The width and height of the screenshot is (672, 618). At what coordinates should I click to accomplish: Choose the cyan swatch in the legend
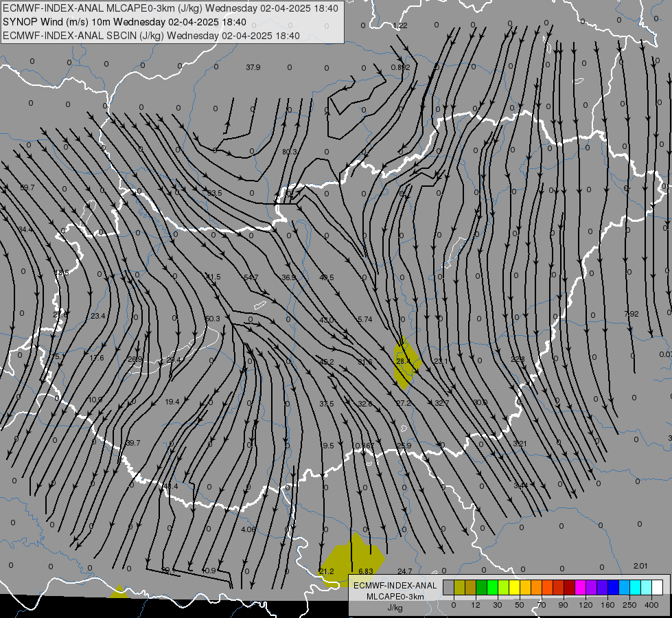(635, 588)
